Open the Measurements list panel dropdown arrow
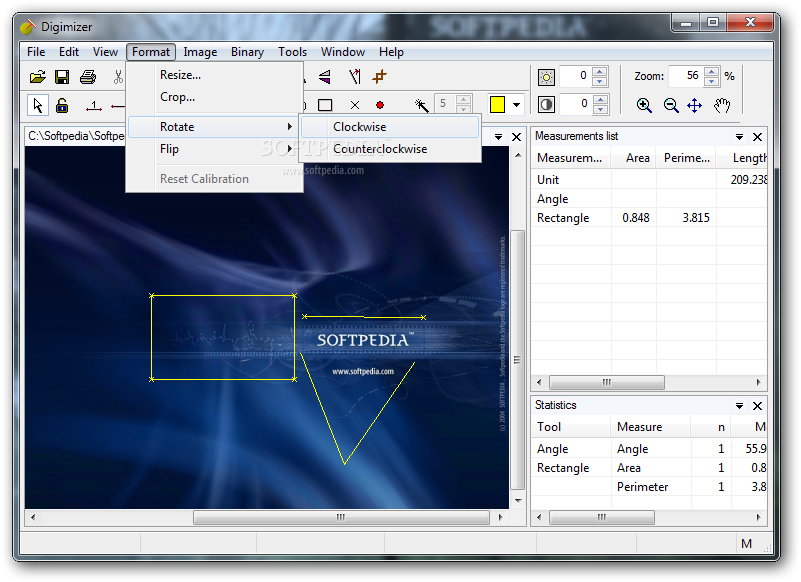 739,137
